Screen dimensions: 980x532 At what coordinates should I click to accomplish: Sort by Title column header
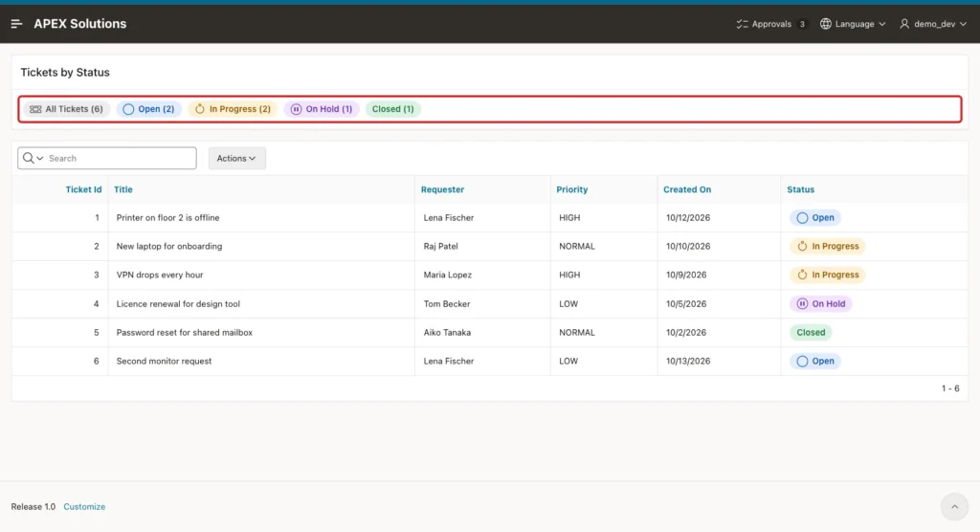(123, 189)
